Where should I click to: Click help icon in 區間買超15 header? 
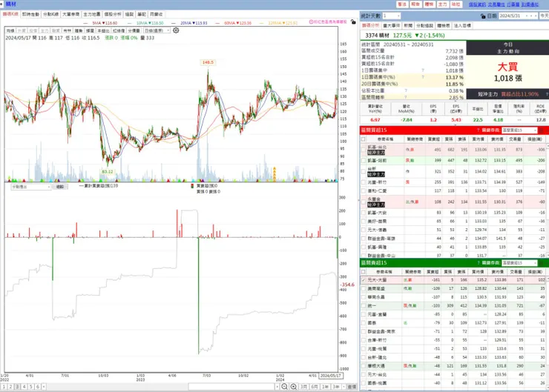478,130
